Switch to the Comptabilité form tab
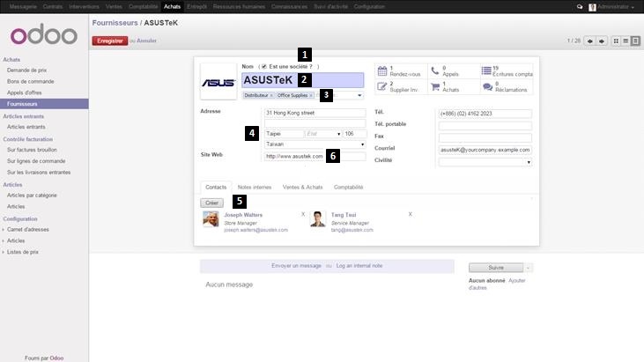The image size is (644, 362). tap(348, 187)
